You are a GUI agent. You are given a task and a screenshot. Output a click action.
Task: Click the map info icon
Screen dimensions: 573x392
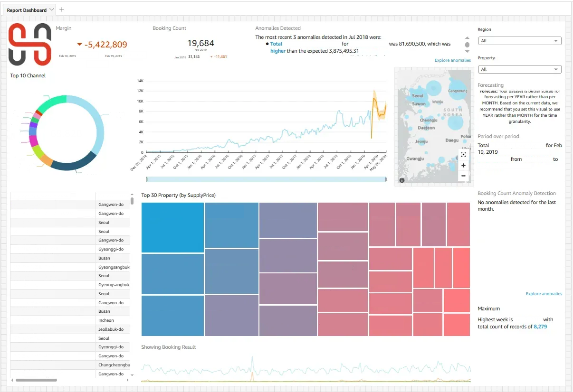pyautogui.click(x=402, y=180)
